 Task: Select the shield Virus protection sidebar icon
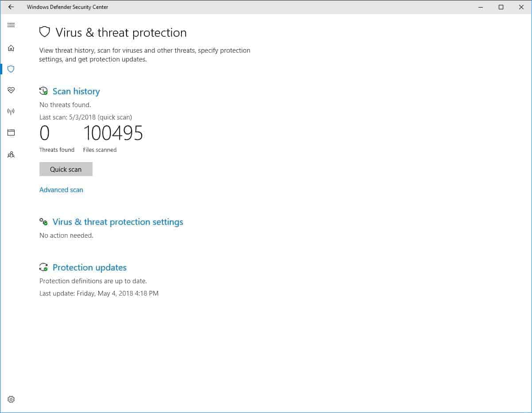11,69
